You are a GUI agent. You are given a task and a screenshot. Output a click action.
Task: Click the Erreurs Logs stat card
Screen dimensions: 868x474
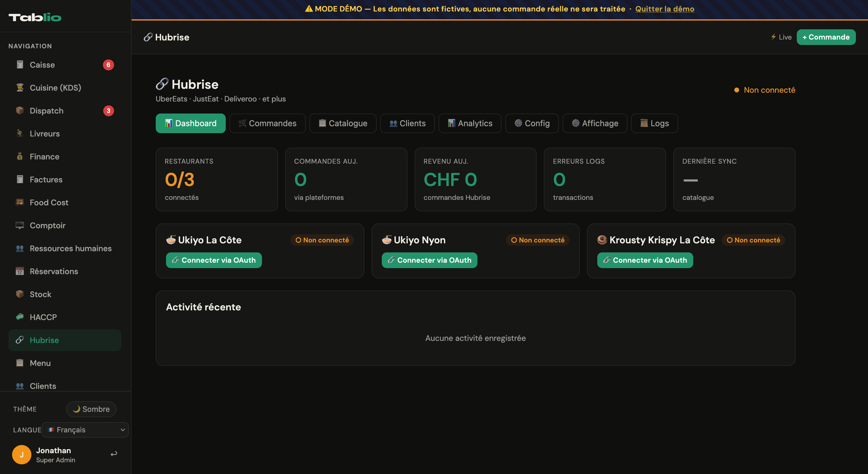point(605,179)
